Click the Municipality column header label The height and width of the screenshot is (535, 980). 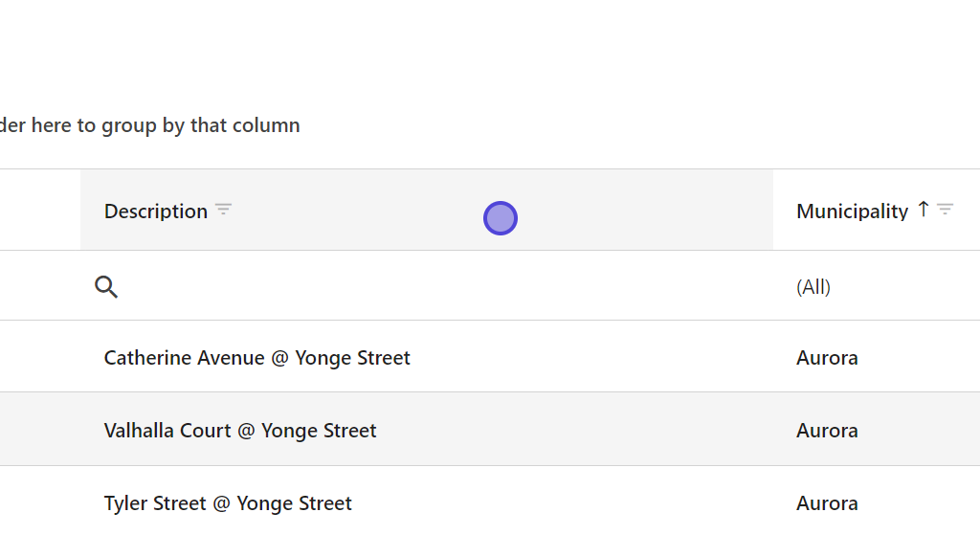tap(852, 212)
